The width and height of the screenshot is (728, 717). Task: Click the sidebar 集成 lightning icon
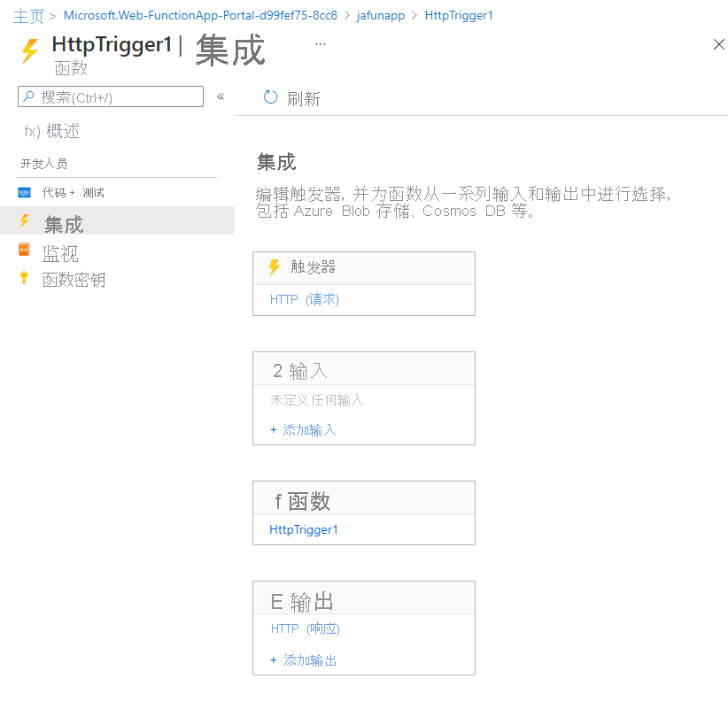25,221
